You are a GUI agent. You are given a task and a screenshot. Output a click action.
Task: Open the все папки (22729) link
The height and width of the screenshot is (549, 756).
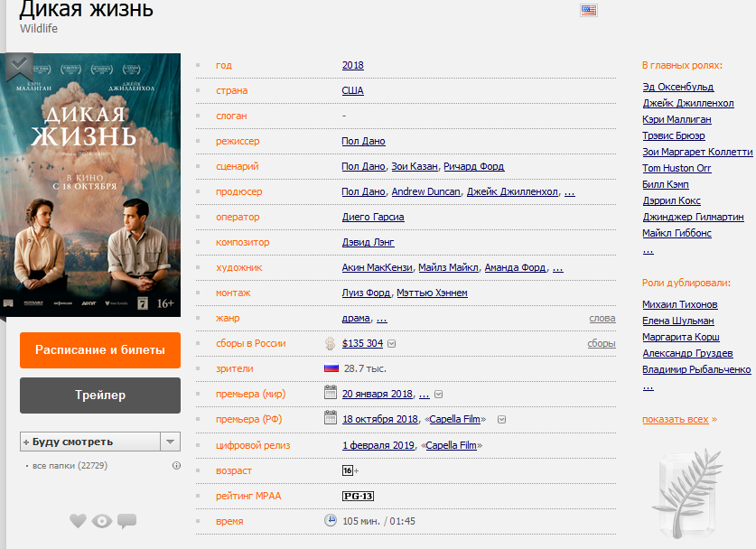[x=70, y=466]
